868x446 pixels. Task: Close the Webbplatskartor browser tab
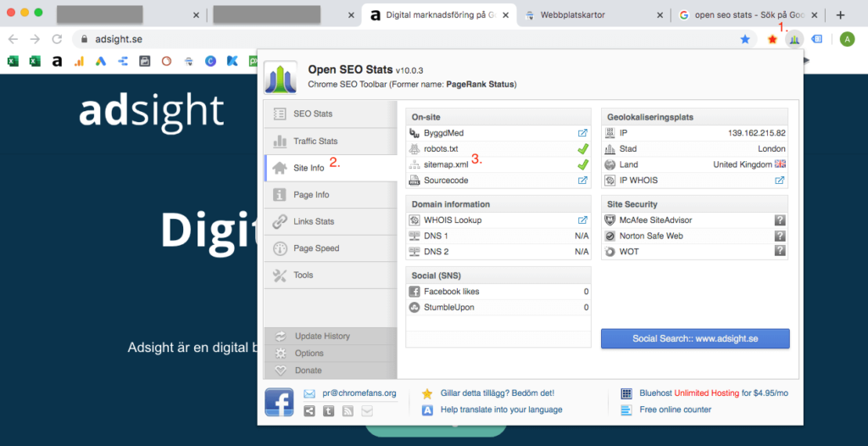[659, 15]
